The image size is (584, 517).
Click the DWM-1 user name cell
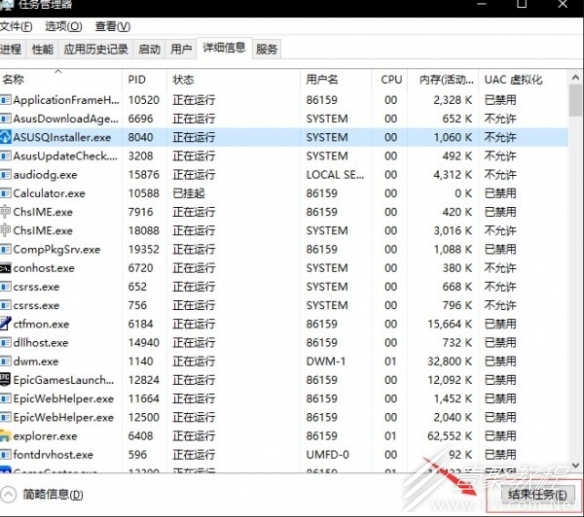click(x=326, y=361)
